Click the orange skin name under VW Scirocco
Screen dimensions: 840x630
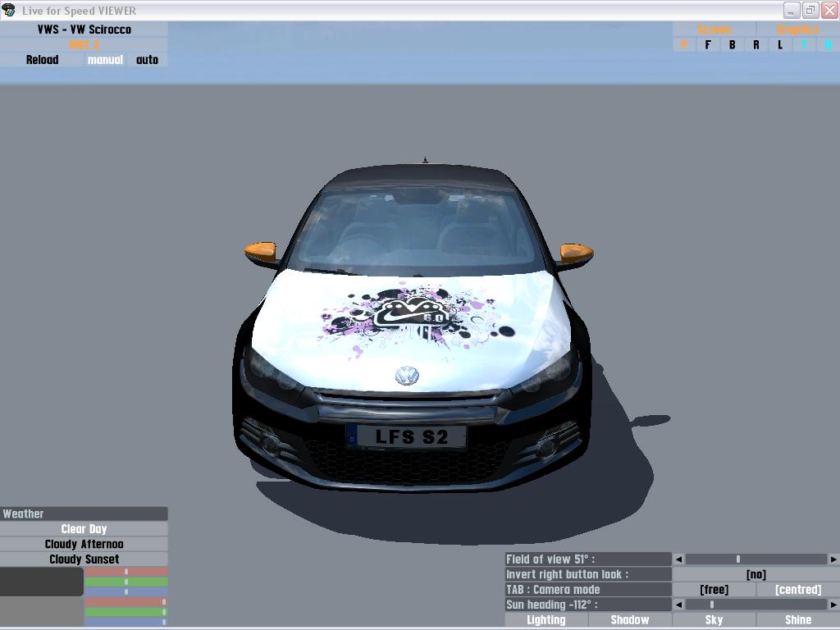[84, 44]
